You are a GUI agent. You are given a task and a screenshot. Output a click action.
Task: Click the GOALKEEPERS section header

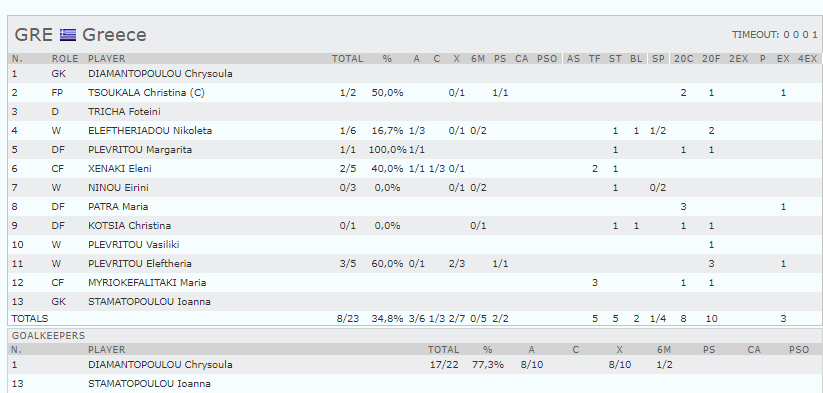(48, 336)
